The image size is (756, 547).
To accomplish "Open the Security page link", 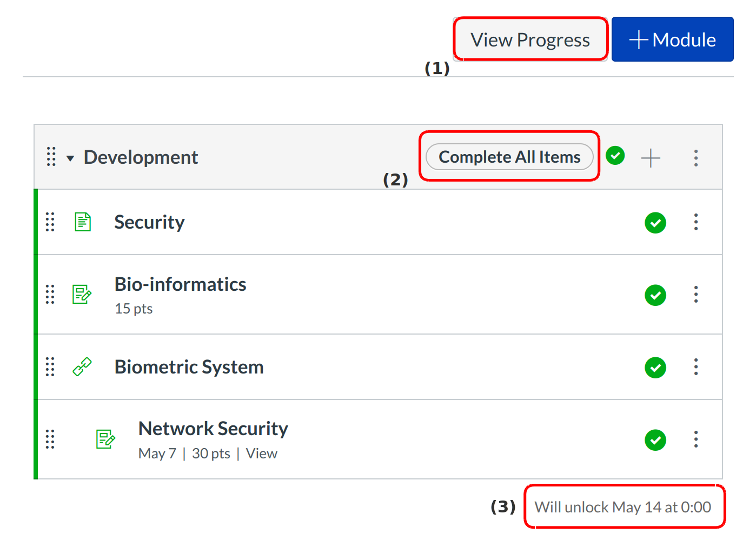I will coord(149,222).
